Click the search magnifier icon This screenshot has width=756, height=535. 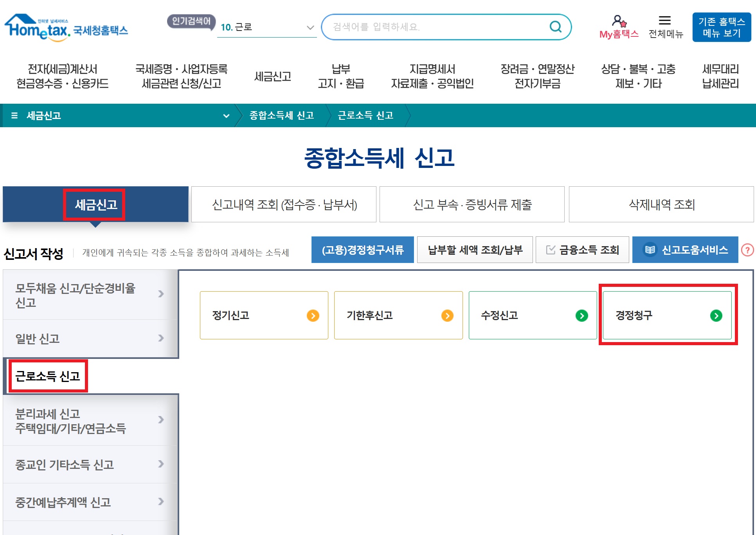[555, 27]
